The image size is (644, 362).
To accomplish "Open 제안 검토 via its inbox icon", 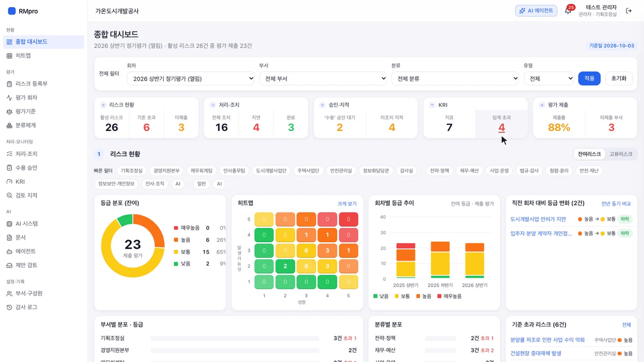I will (9, 265).
